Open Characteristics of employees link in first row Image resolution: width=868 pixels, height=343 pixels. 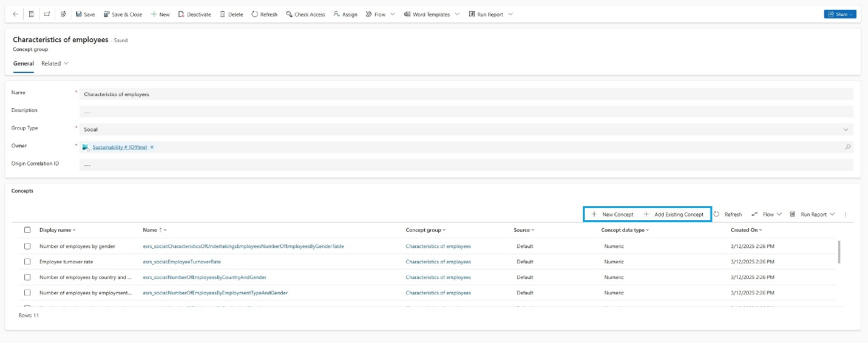[x=438, y=246]
